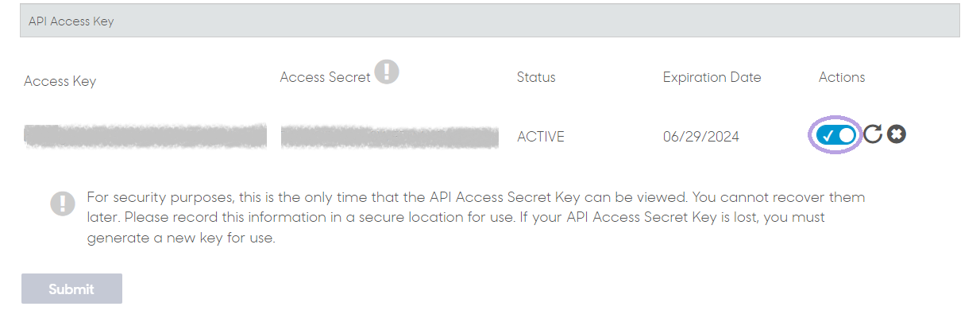Click the Actions column header
This screenshot has height=318, width=980.
tap(842, 77)
